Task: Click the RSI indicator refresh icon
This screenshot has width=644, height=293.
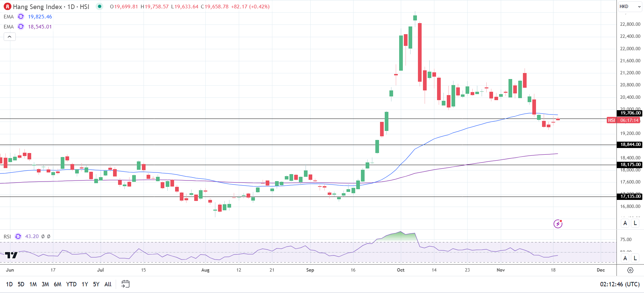Action: pos(18,236)
